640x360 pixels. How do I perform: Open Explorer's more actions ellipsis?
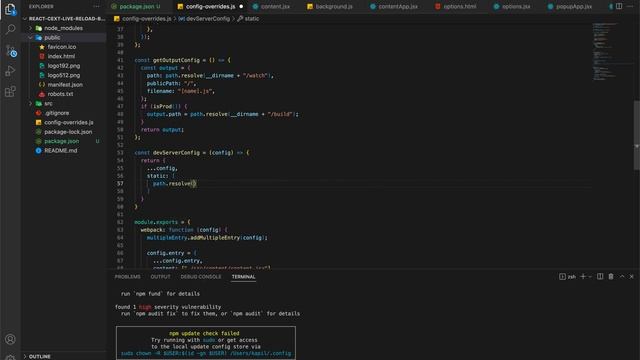click(x=96, y=7)
